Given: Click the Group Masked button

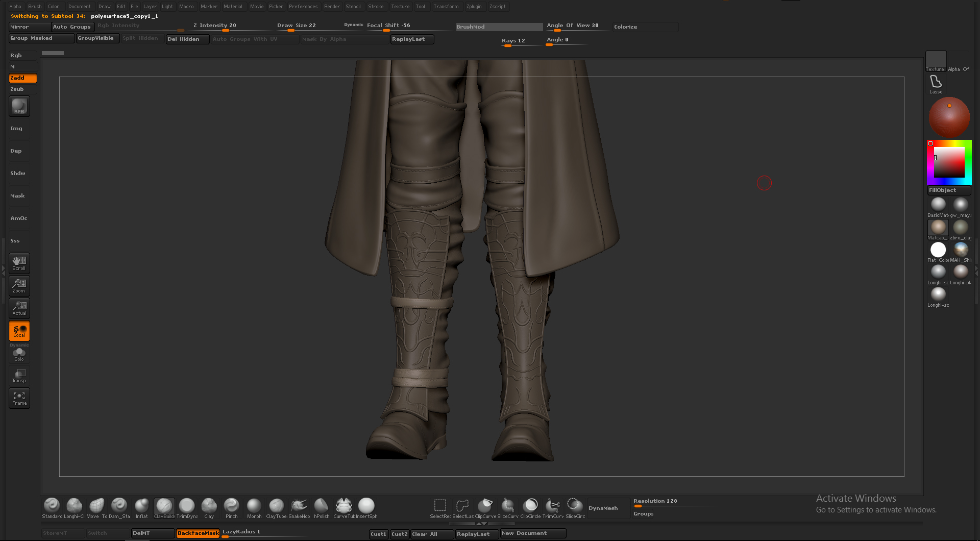Looking at the screenshot, I should pyautogui.click(x=42, y=38).
